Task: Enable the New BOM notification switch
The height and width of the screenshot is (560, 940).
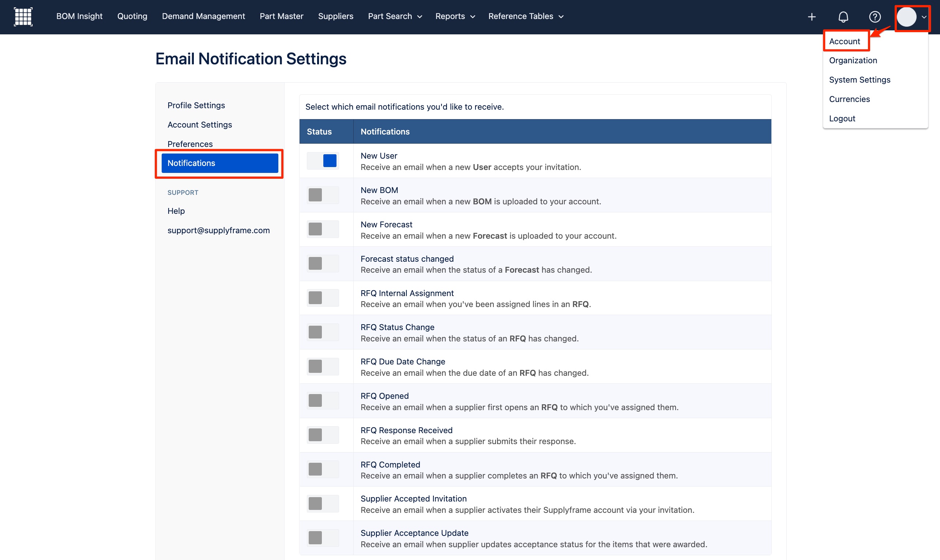Action: [x=323, y=195]
